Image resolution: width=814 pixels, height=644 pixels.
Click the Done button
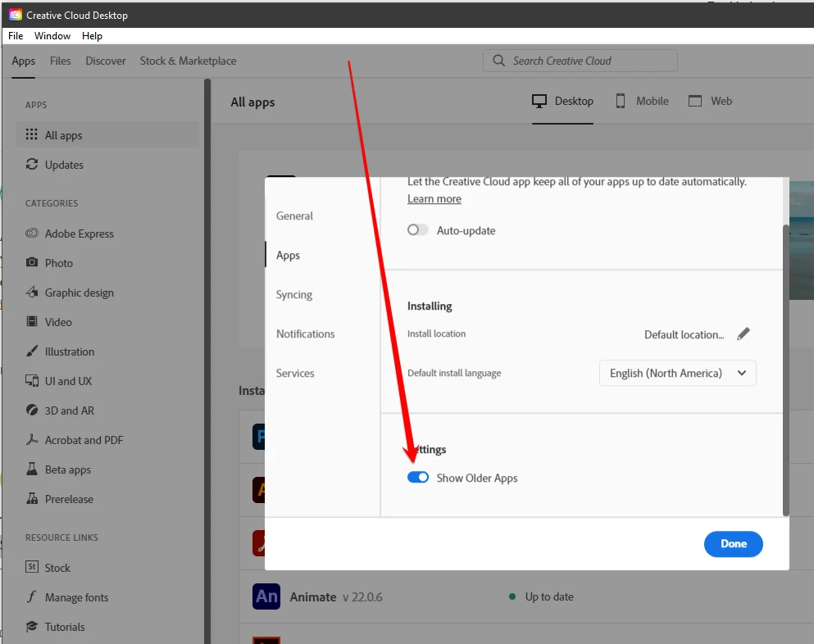(733, 543)
